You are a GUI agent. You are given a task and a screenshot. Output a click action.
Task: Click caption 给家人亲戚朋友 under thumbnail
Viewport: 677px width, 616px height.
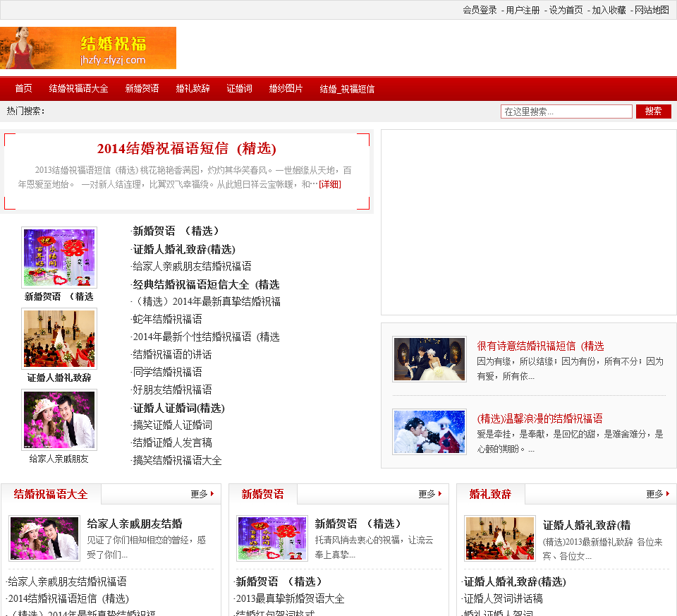[x=59, y=459]
